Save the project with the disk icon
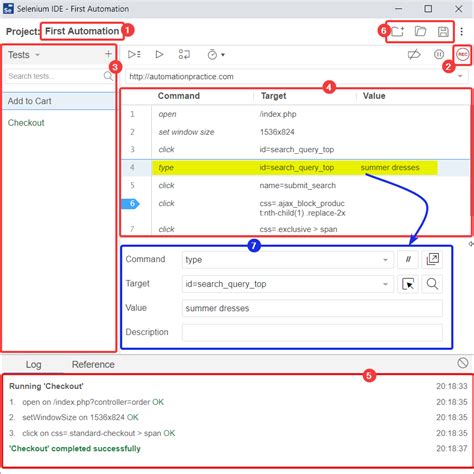 point(443,32)
